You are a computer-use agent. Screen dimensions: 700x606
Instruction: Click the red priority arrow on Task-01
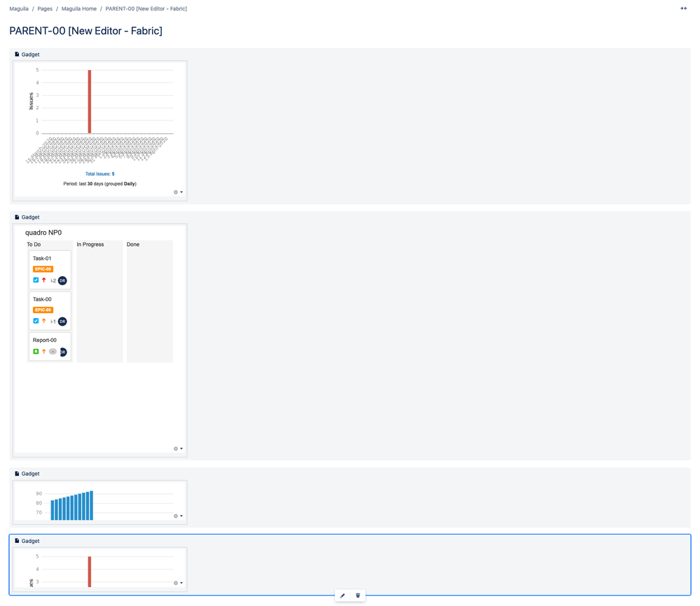point(43,280)
